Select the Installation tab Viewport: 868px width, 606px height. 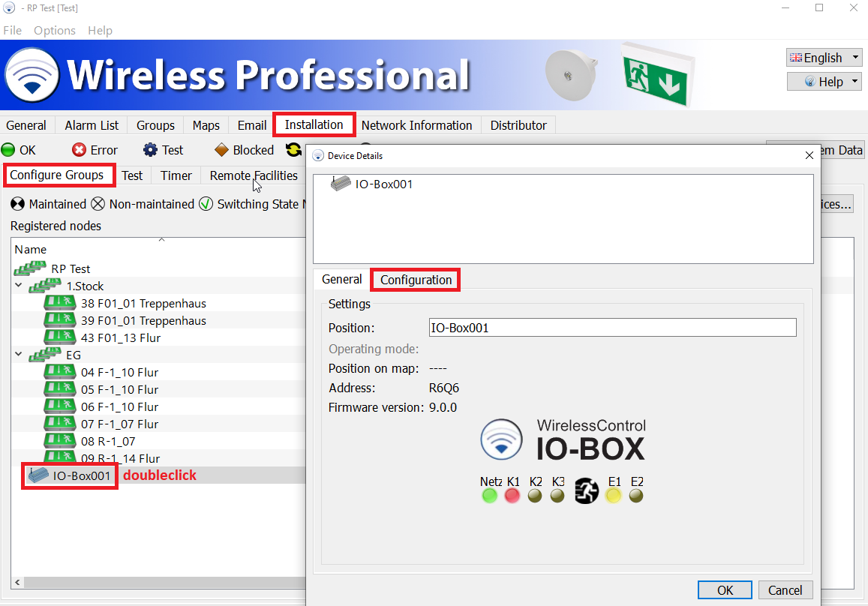click(314, 124)
